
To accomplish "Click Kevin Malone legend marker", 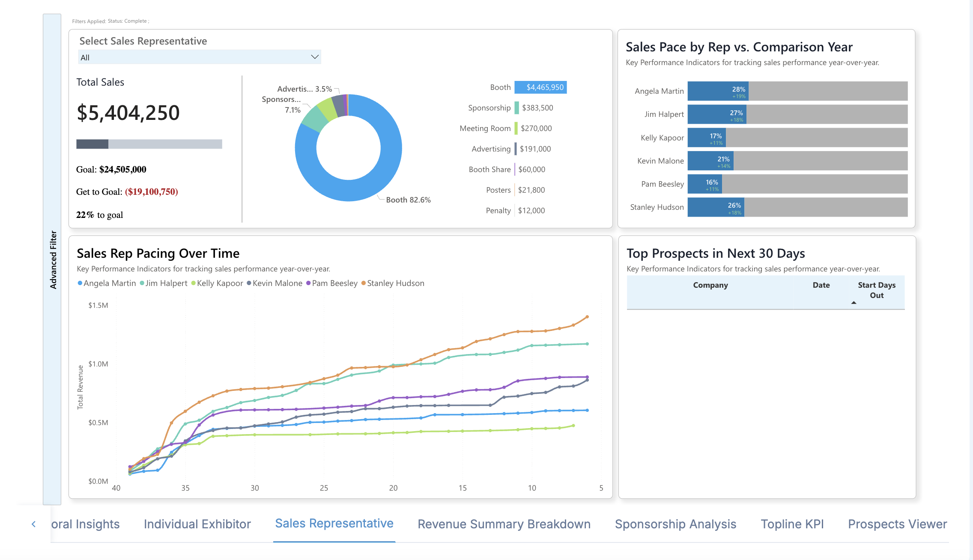I will [x=249, y=283].
